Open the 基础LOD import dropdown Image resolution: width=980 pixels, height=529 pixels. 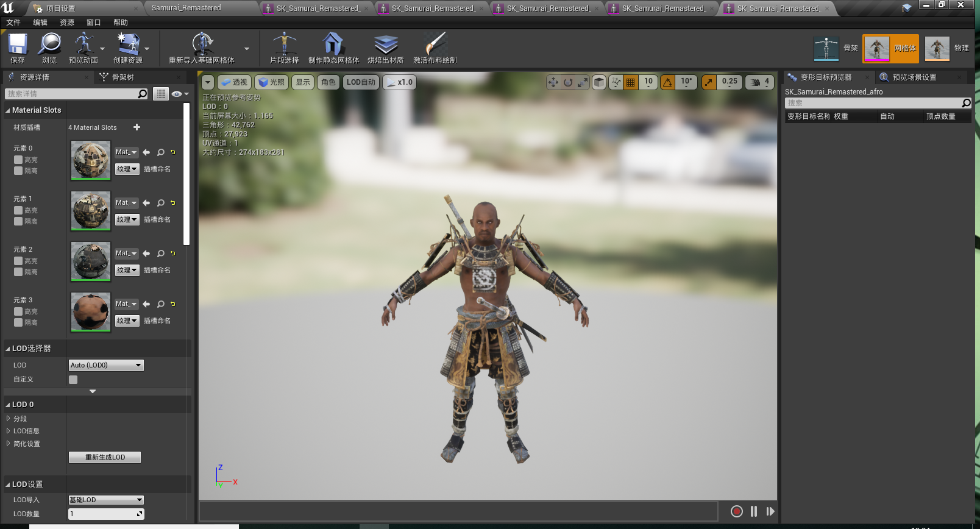coord(106,500)
